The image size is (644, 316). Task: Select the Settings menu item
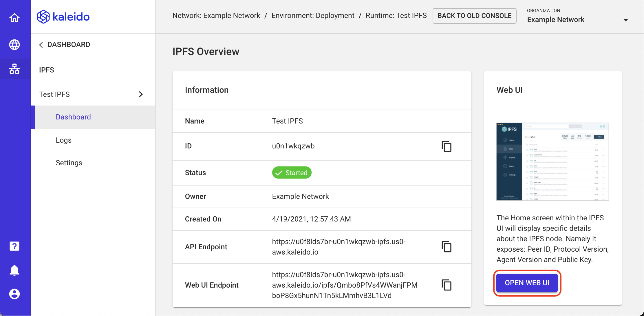click(69, 163)
